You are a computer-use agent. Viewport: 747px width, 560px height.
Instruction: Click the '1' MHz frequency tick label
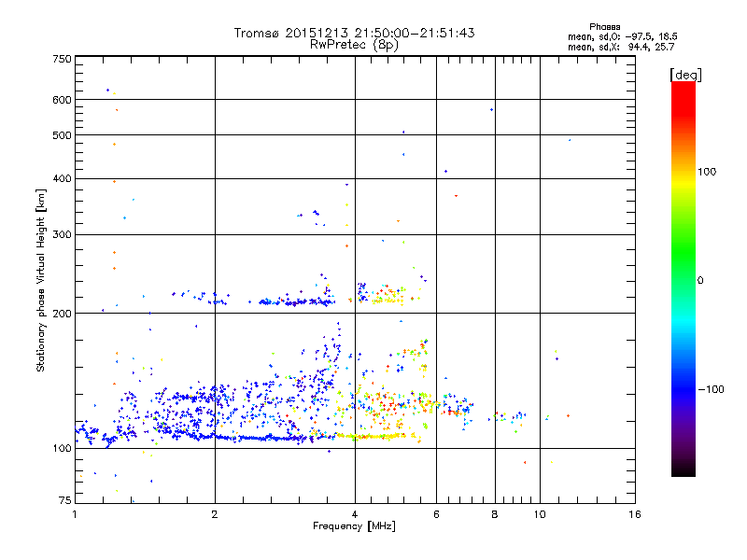[x=75, y=514]
